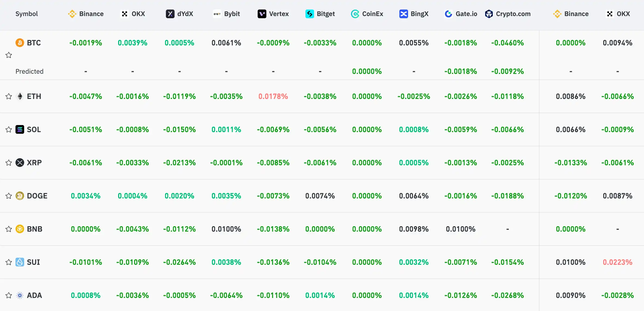Viewport: 644px width, 311px height.
Task: Star the SOL row as favorite
Action: point(9,129)
